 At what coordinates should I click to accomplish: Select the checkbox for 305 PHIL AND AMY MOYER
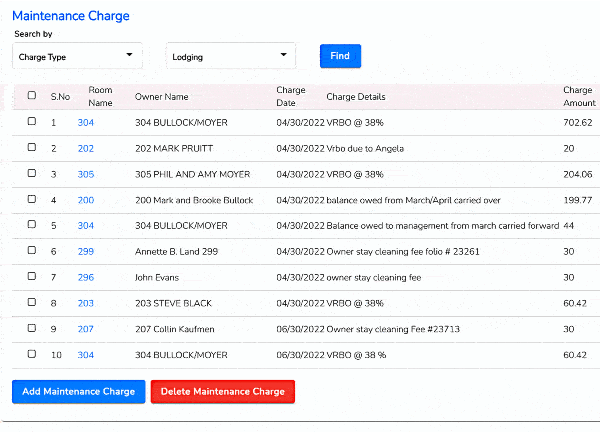coord(32,173)
